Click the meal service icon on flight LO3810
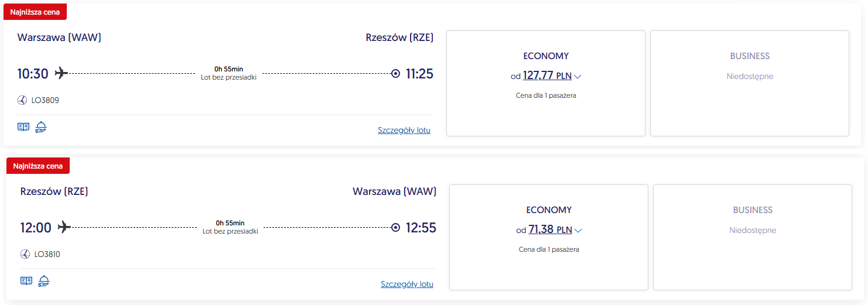 point(43,281)
